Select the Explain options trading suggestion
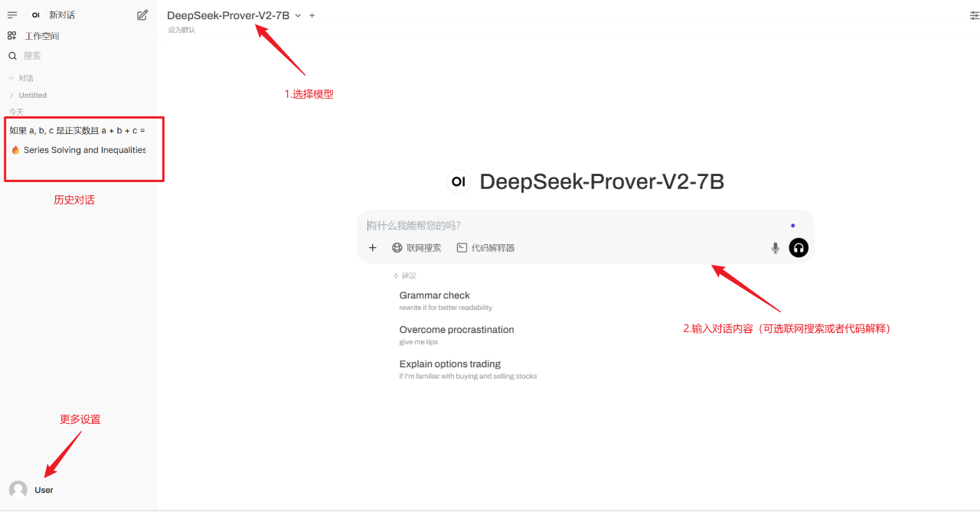Image resolution: width=980 pixels, height=512 pixels. coord(468,369)
